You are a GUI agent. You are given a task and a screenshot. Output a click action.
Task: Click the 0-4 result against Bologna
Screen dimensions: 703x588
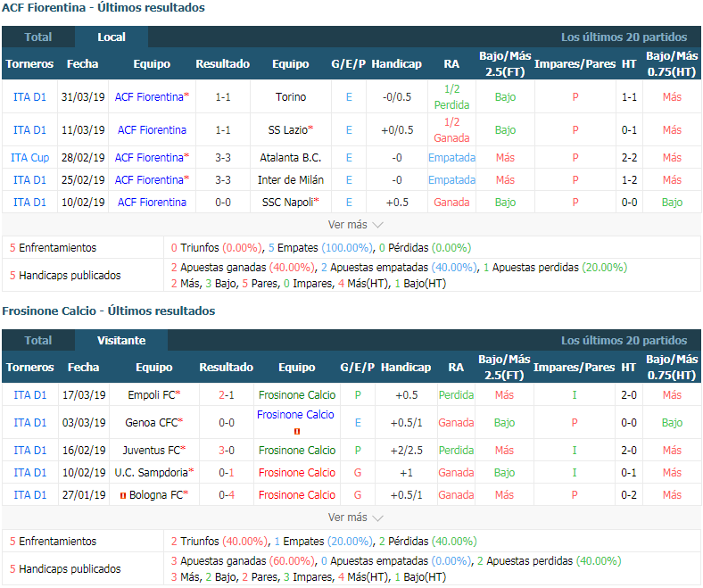(226, 495)
